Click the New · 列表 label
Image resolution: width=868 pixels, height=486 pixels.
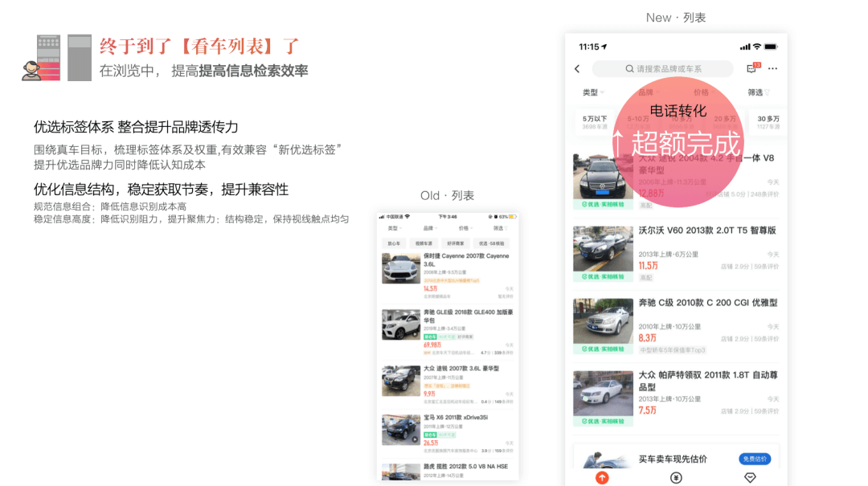(675, 18)
